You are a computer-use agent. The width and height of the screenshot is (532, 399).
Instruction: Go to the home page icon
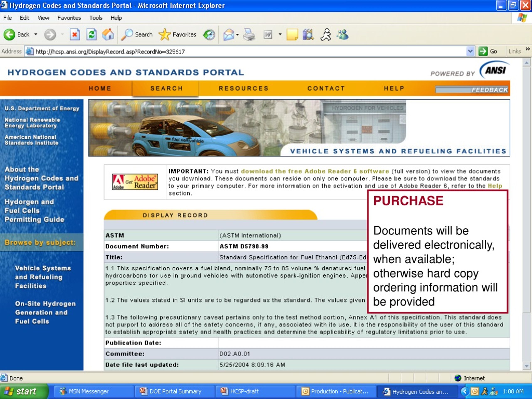pos(108,35)
